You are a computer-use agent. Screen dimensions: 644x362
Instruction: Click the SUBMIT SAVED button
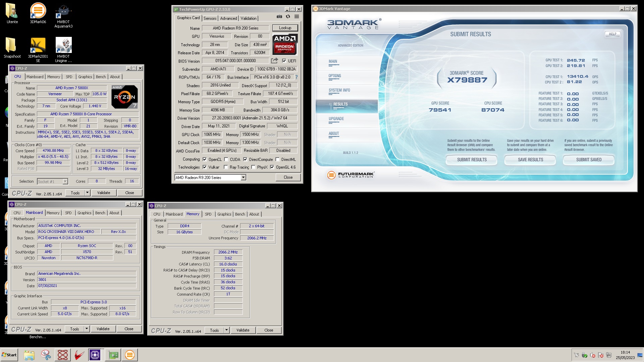coord(589,160)
